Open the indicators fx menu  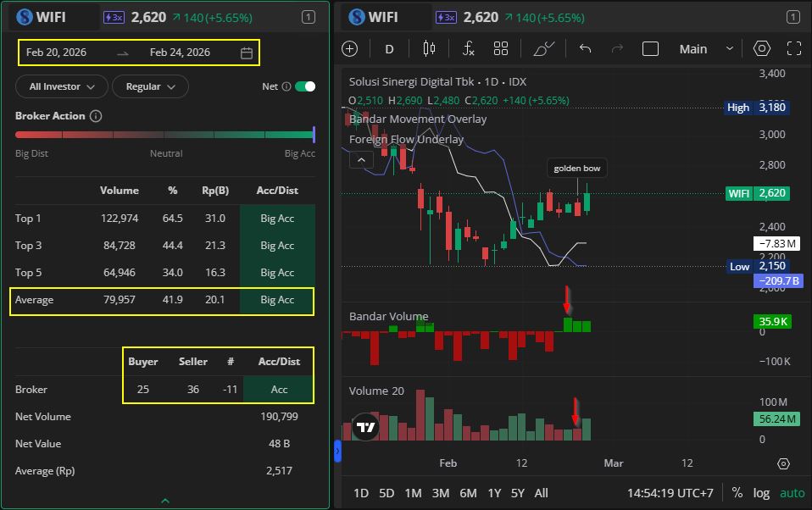tap(468, 48)
